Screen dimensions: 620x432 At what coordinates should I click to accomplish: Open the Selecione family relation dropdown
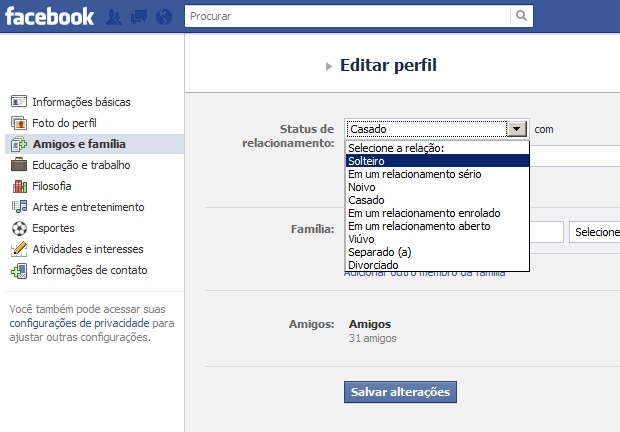point(594,232)
